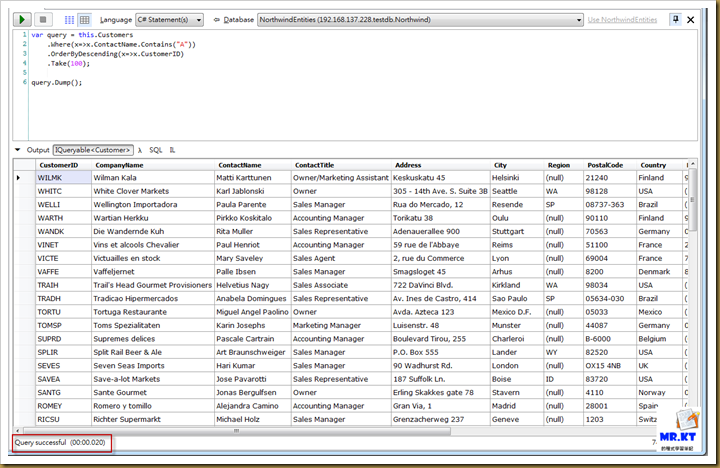This screenshot has width=720, height=468.
Task: Switch results to data grid view
Action: [x=85, y=19]
